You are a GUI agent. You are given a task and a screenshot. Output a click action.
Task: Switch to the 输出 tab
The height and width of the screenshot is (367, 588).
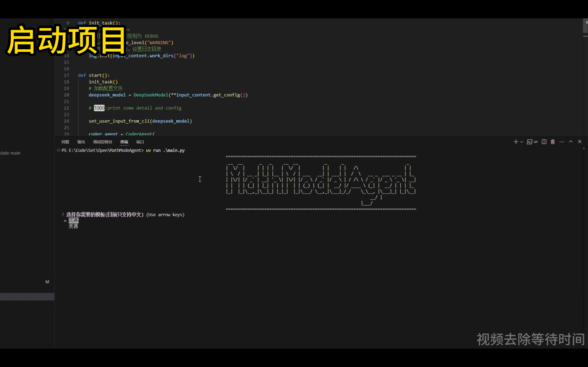81,142
